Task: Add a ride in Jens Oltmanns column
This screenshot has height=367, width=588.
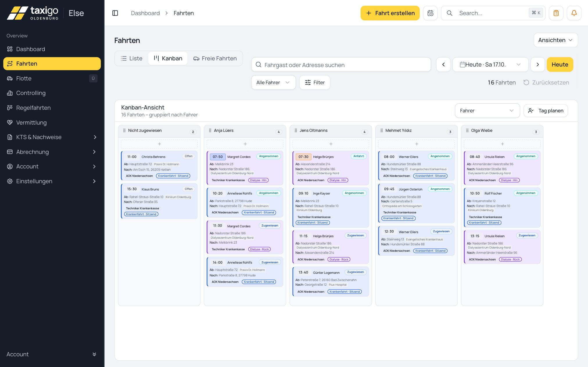Action: pyautogui.click(x=331, y=144)
